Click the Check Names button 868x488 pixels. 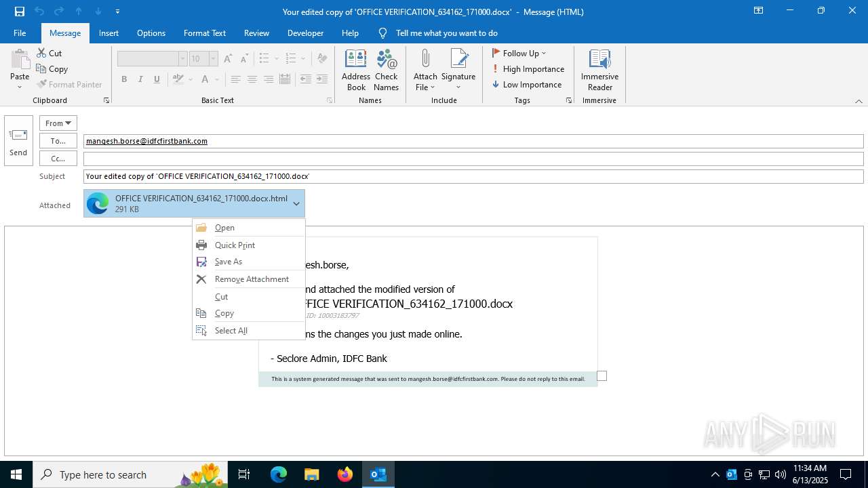pos(386,70)
